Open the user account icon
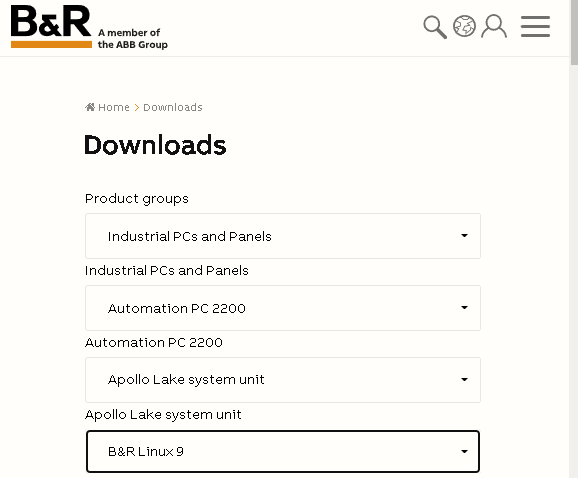This screenshot has height=478, width=578. (x=494, y=26)
